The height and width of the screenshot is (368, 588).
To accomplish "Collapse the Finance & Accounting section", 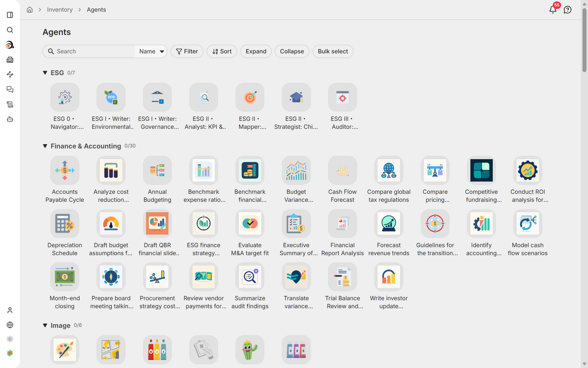I will click(45, 146).
